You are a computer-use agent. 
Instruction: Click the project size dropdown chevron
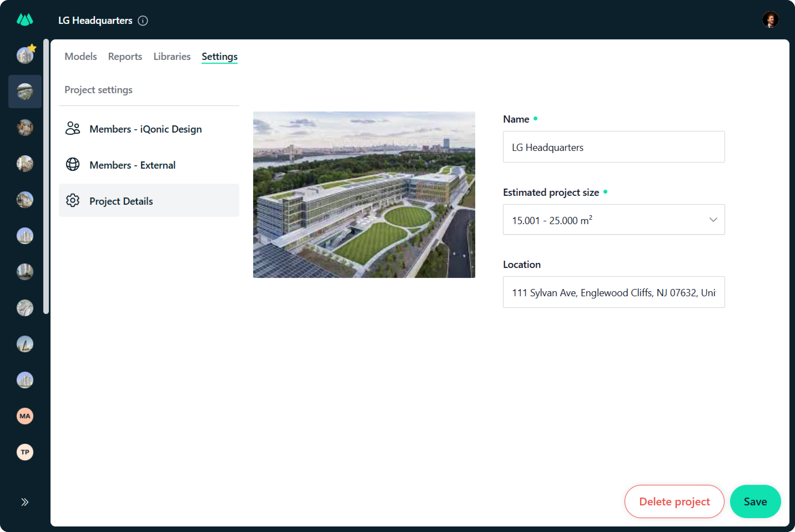pyautogui.click(x=713, y=220)
